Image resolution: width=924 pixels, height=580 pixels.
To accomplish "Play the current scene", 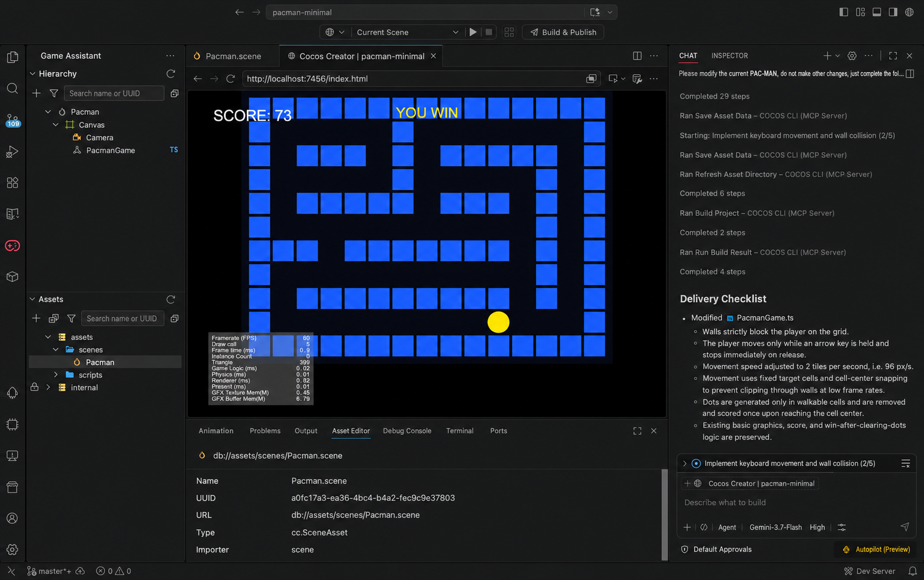I will tap(473, 32).
